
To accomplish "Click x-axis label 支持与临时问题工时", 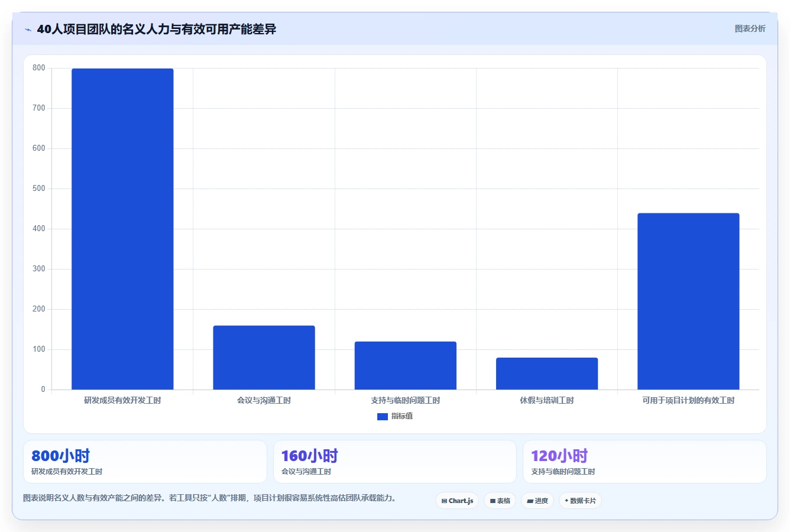I will 406,401.
